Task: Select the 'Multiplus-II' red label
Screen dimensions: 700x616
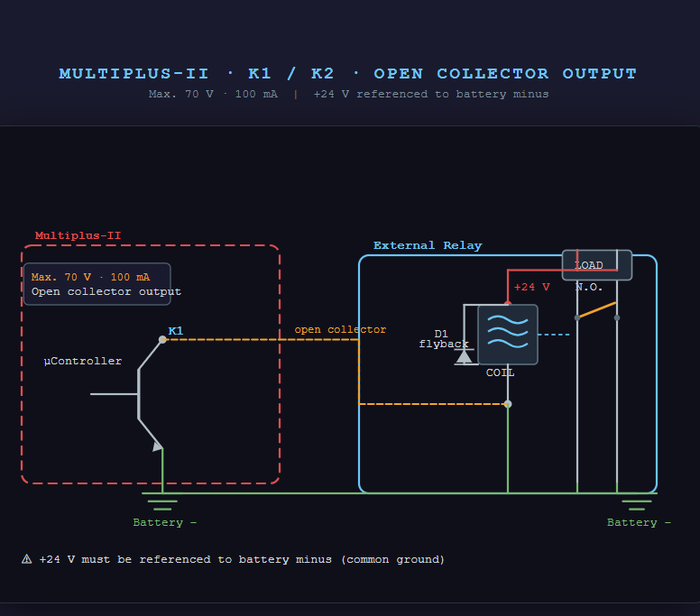Action: tap(78, 235)
